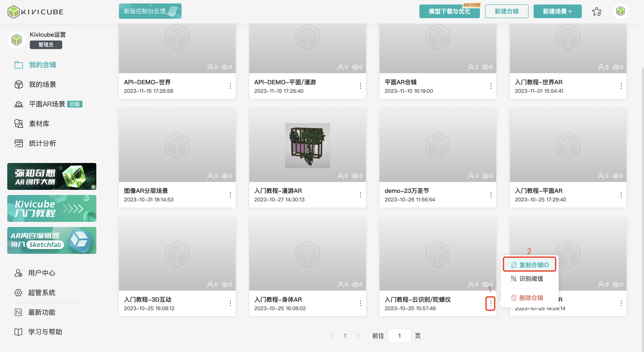Click the KIVICUBE logo
The width and height of the screenshot is (644, 352).
pos(36,12)
